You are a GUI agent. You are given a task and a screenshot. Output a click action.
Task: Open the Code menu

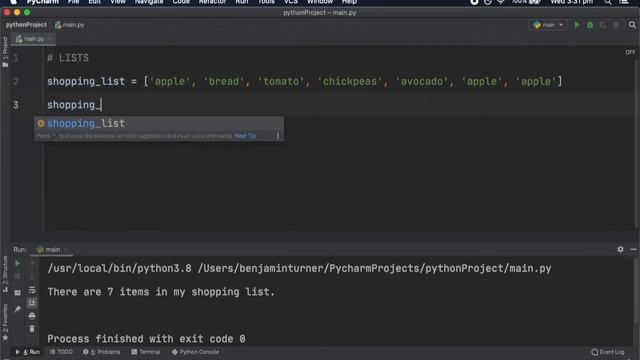point(181,2)
